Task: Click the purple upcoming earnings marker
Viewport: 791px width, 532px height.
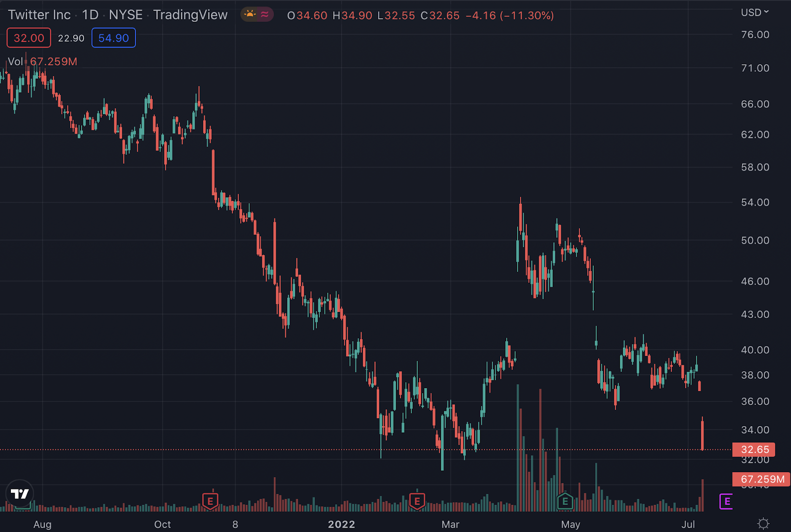Action: [726, 501]
